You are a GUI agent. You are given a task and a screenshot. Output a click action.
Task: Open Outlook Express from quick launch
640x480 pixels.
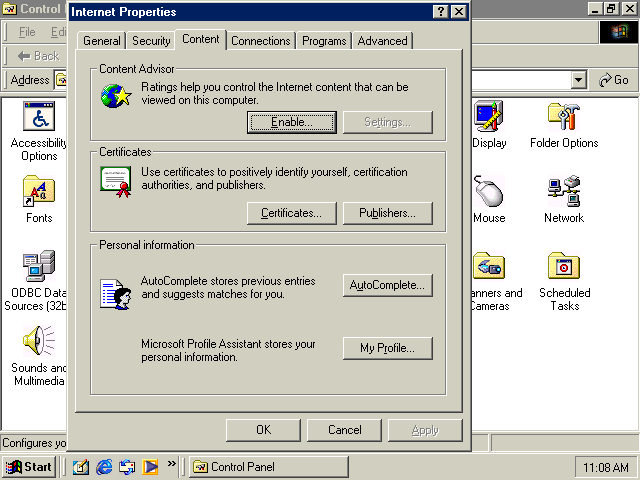(127, 467)
